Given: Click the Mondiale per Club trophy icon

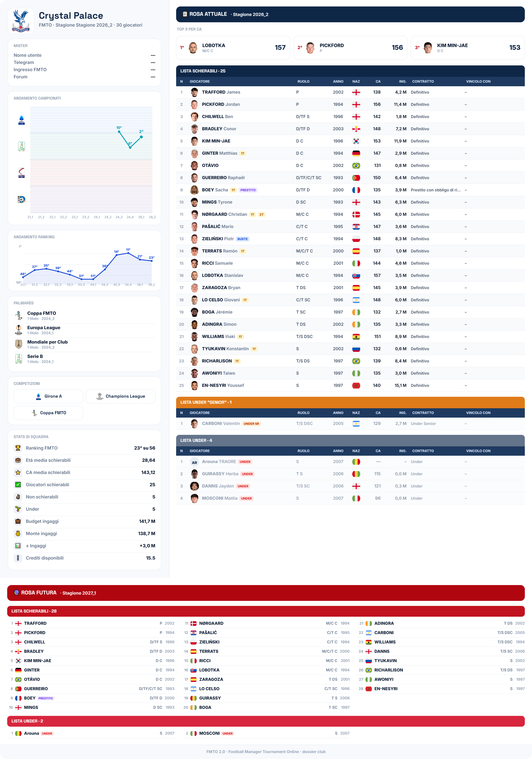Looking at the screenshot, I should (x=19, y=344).
